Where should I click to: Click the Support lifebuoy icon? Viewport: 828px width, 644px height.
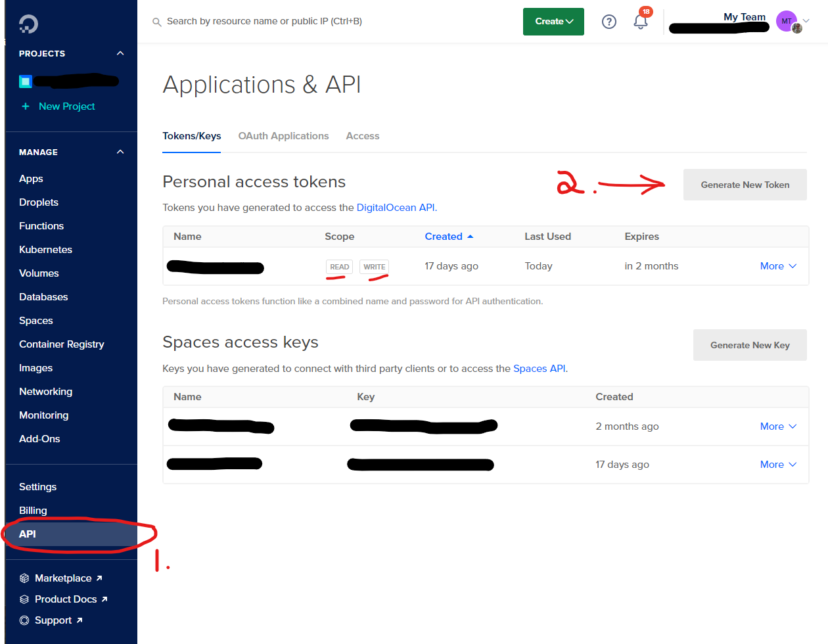24,620
